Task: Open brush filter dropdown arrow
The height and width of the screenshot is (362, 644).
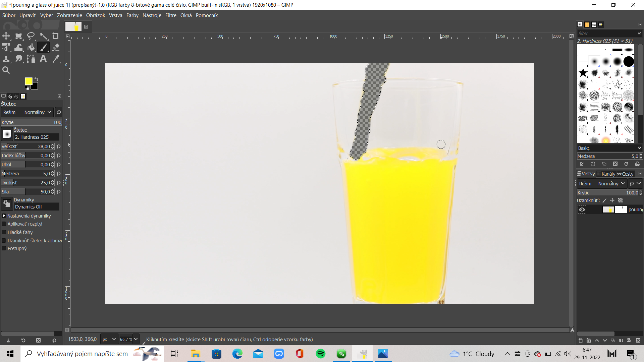Action: click(639, 34)
